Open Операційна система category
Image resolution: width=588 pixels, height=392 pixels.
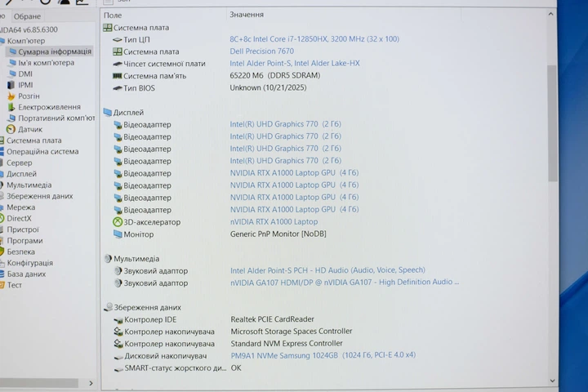(x=42, y=152)
